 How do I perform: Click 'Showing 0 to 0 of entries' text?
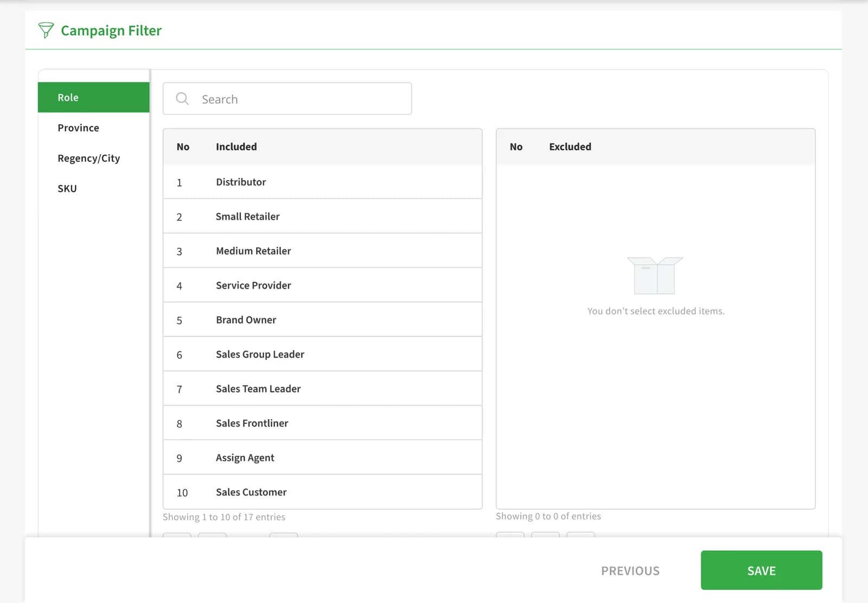pos(548,516)
